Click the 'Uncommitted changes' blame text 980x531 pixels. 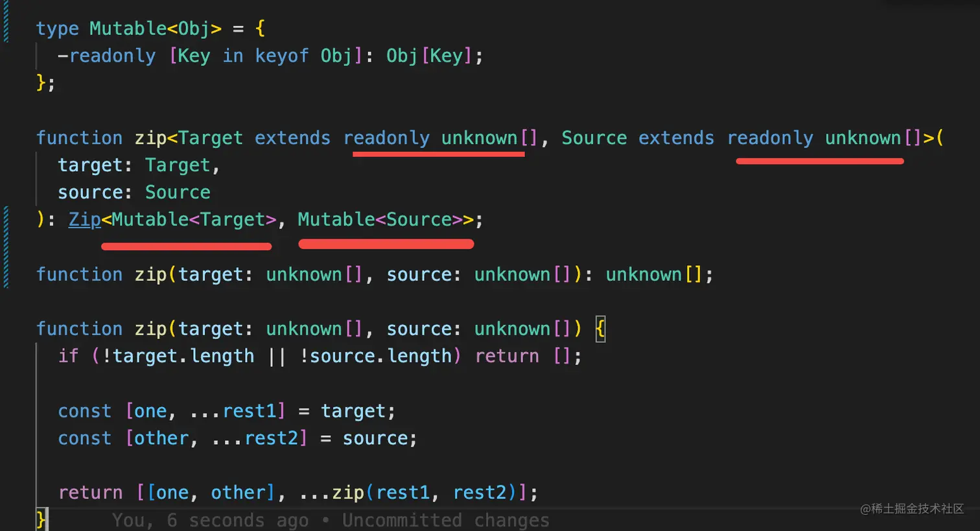[446, 520]
